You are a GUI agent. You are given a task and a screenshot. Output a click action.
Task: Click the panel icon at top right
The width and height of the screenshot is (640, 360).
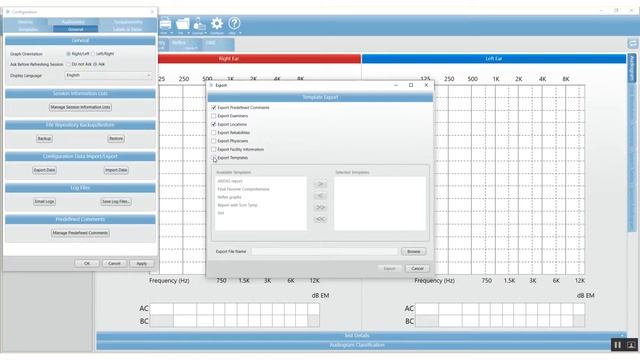coord(633,43)
